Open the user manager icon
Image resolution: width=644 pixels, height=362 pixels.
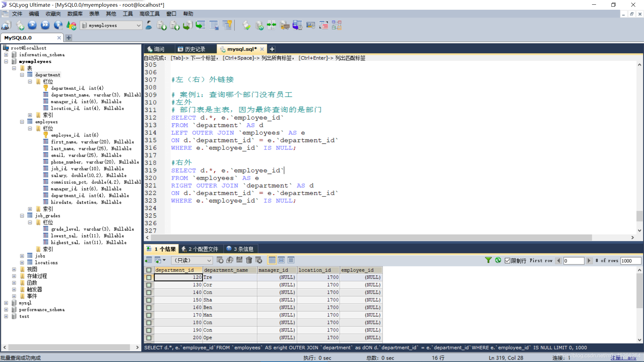point(149,25)
